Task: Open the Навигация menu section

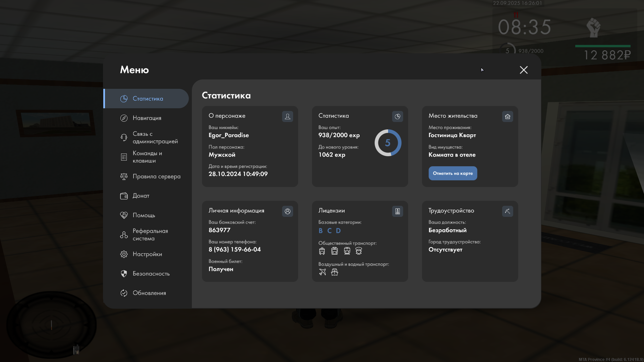Action: point(147,118)
